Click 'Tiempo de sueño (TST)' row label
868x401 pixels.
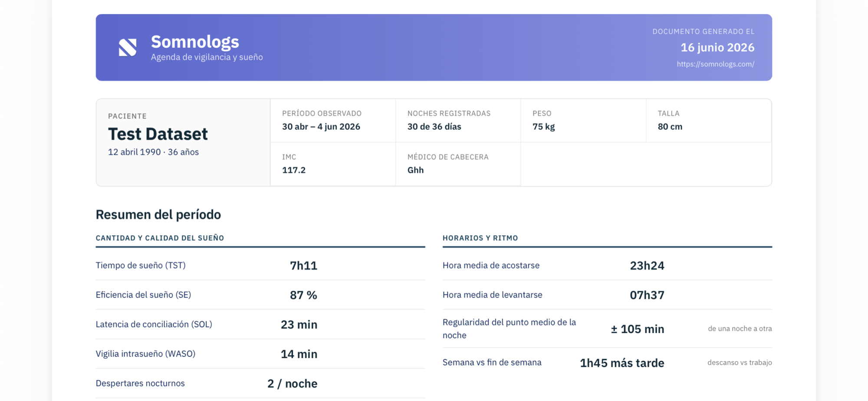click(x=141, y=265)
